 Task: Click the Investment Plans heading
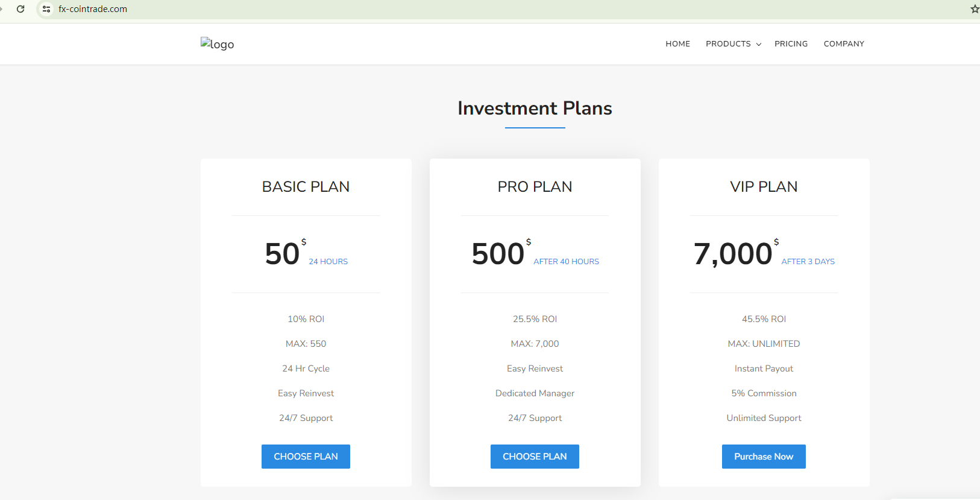click(535, 109)
